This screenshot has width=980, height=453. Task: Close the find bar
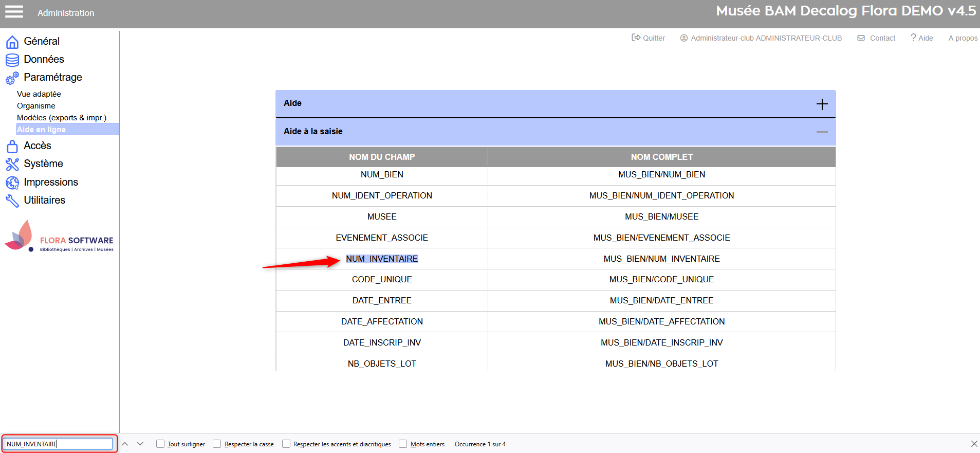[x=974, y=444]
